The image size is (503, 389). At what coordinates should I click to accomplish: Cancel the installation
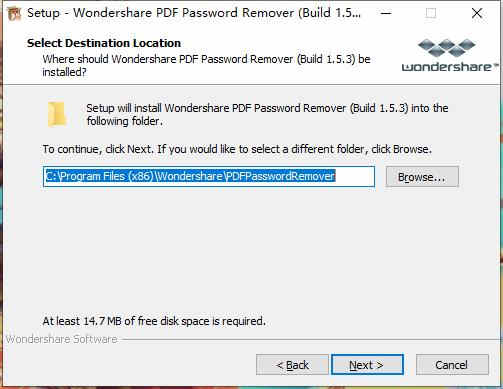click(452, 365)
